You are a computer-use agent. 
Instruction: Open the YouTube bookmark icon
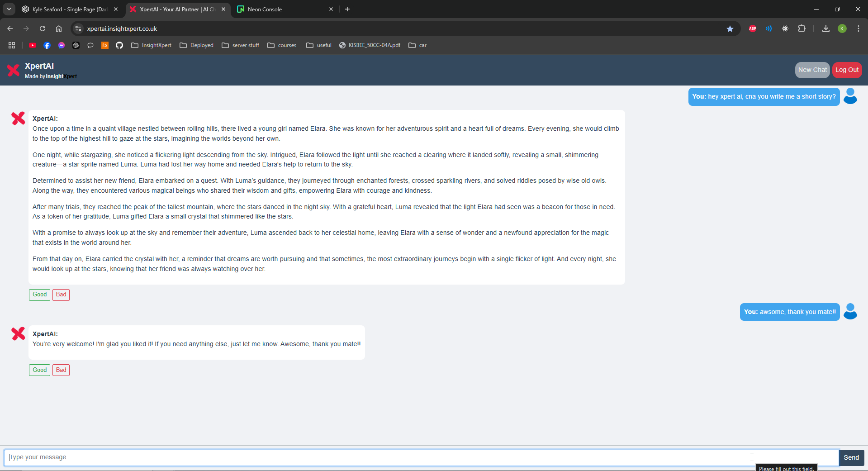coord(33,45)
